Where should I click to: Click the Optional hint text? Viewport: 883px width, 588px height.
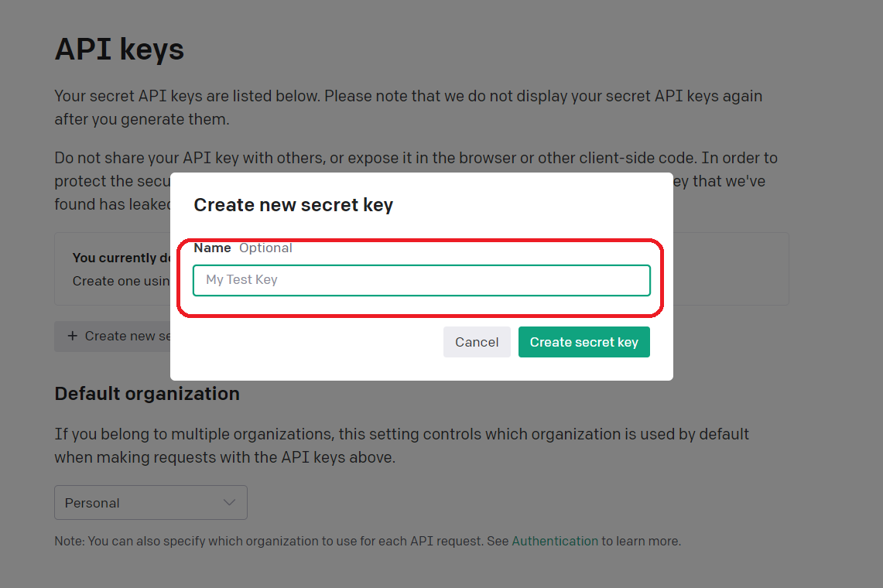click(265, 248)
